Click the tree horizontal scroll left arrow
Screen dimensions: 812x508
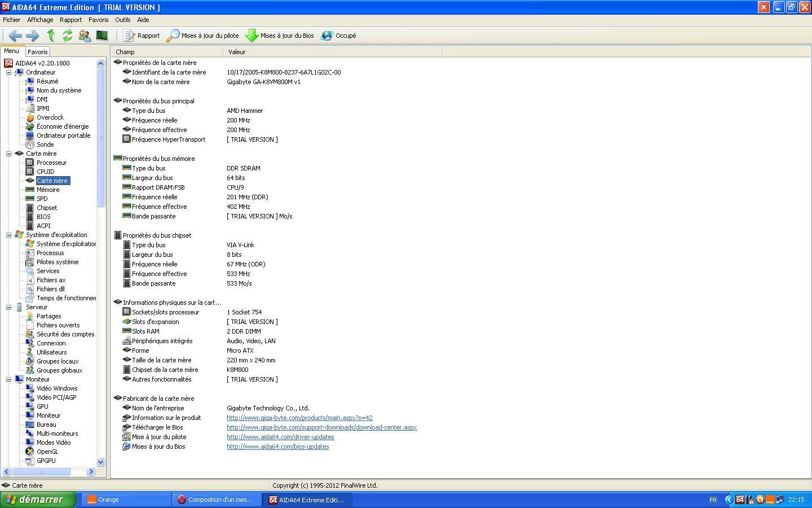(x=7, y=471)
